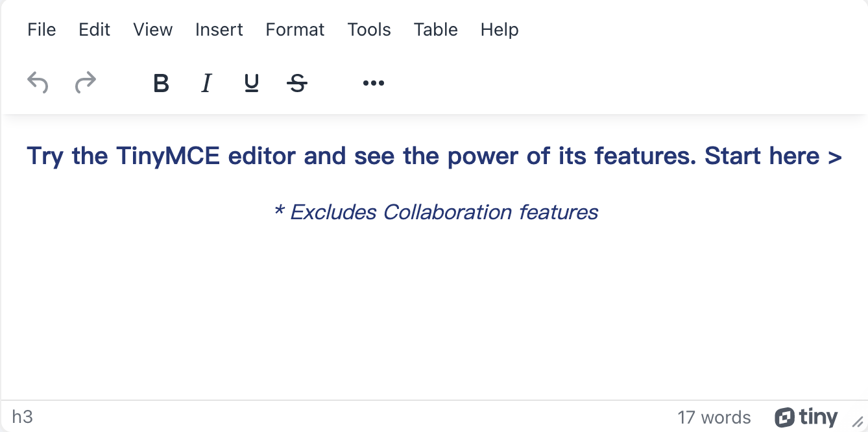
Task: Open the Help menu
Action: click(x=500, y=30)
